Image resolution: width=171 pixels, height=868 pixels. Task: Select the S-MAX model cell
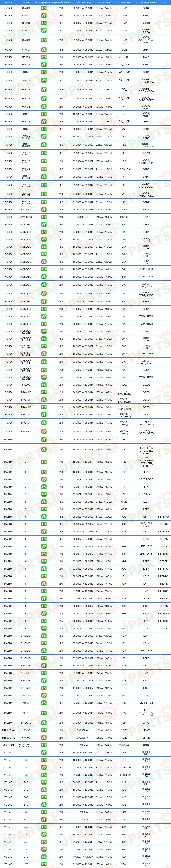(26, 385)
